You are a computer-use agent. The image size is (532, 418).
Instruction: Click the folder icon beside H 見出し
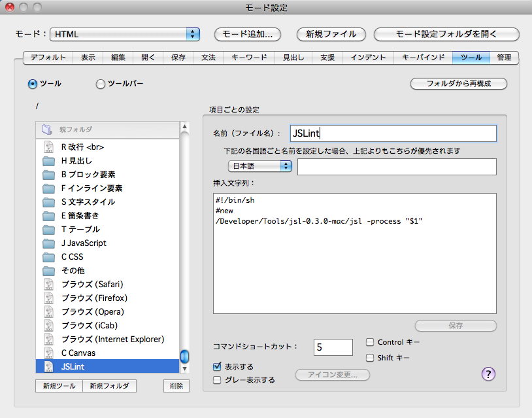(x=48, y=161)
